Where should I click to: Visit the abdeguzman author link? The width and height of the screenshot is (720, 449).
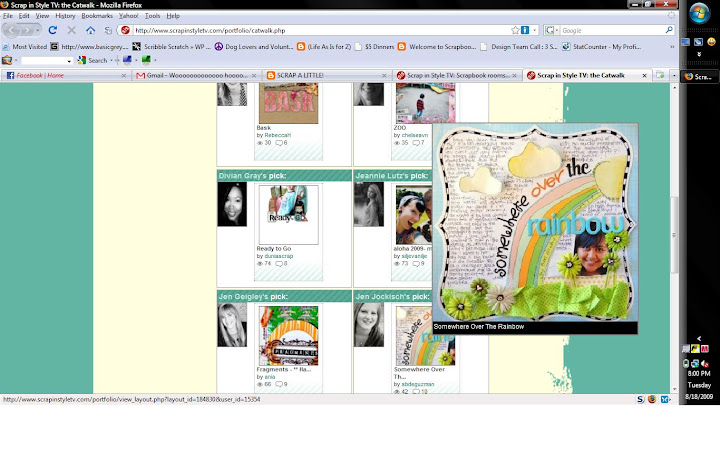pos(417,384)
